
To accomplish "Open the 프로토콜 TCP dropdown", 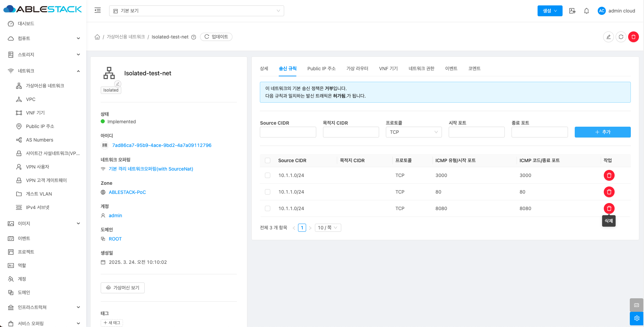I will coord(414,132).
